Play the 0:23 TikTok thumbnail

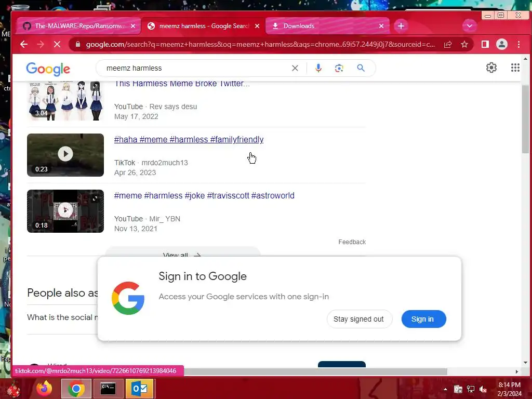[65, 155]
